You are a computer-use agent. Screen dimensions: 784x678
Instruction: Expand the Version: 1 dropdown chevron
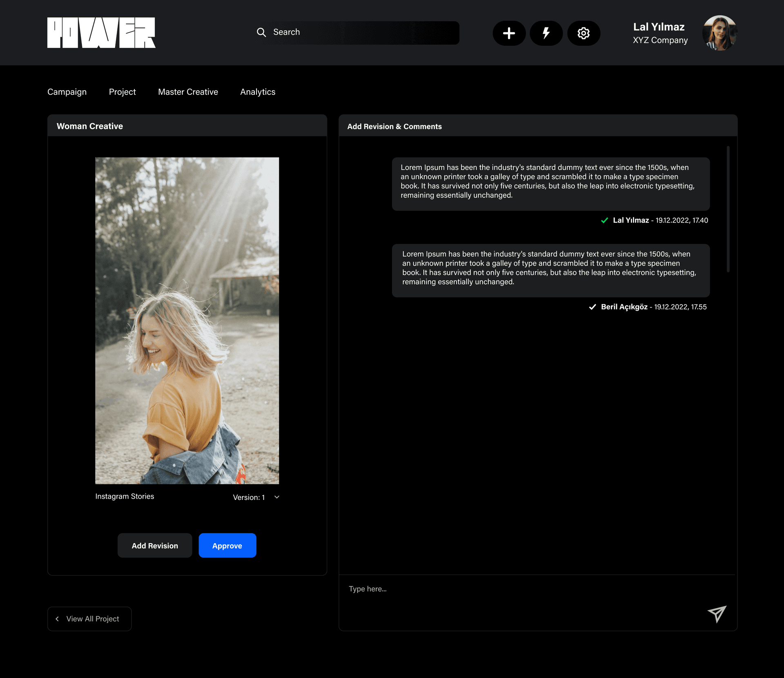pos(277,497)
